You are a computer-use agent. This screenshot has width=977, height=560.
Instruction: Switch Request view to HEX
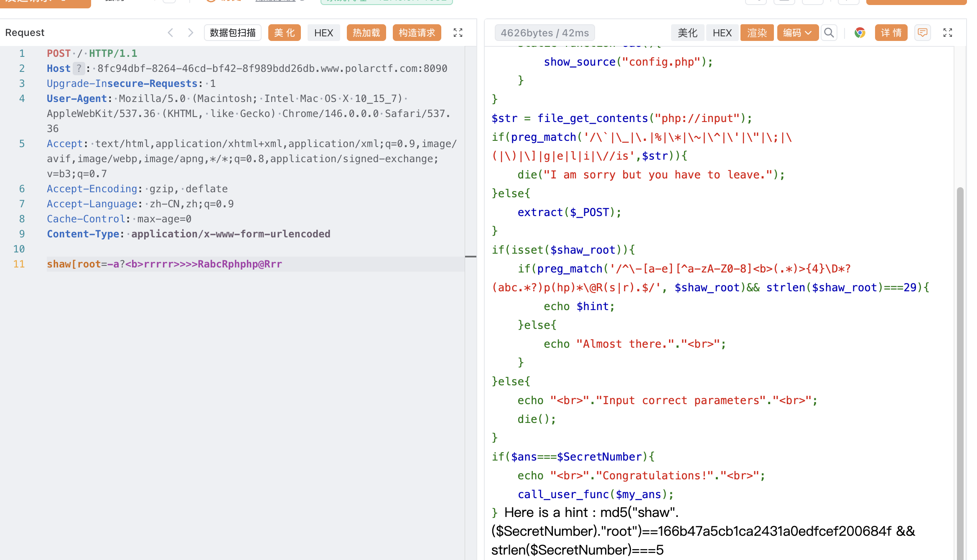coord(323,33)
